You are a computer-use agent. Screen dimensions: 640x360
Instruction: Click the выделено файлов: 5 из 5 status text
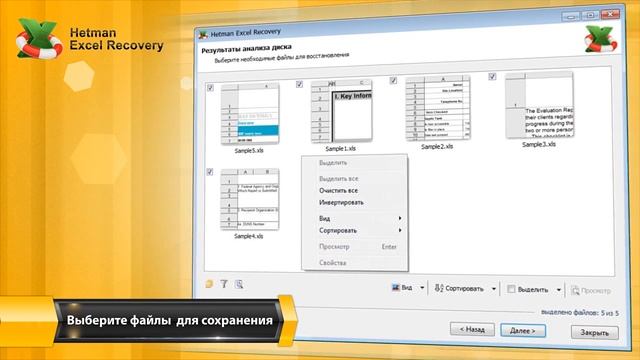(x=580, y=313)
